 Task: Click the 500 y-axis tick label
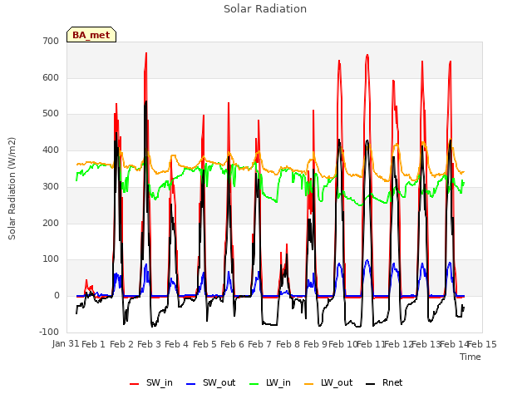pos(51,114)
